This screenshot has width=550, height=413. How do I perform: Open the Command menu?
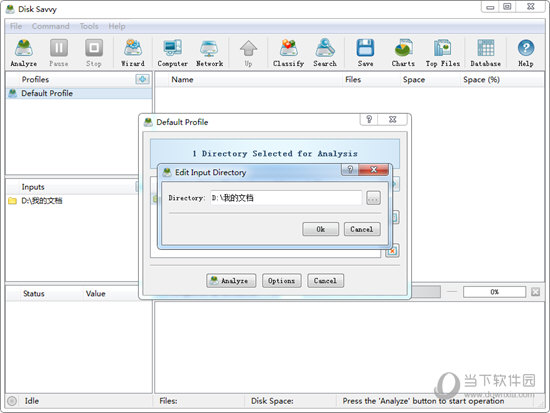tap(51, 26)
